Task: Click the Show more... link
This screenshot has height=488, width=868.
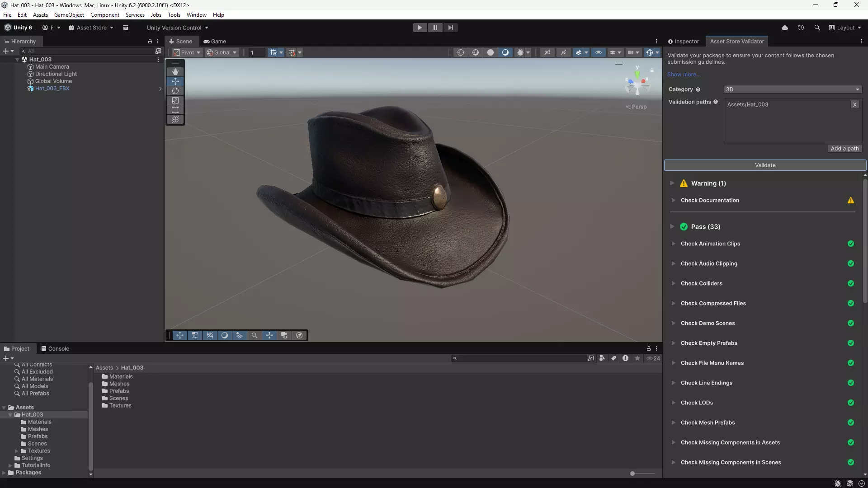Action: (x=684, y=75)
